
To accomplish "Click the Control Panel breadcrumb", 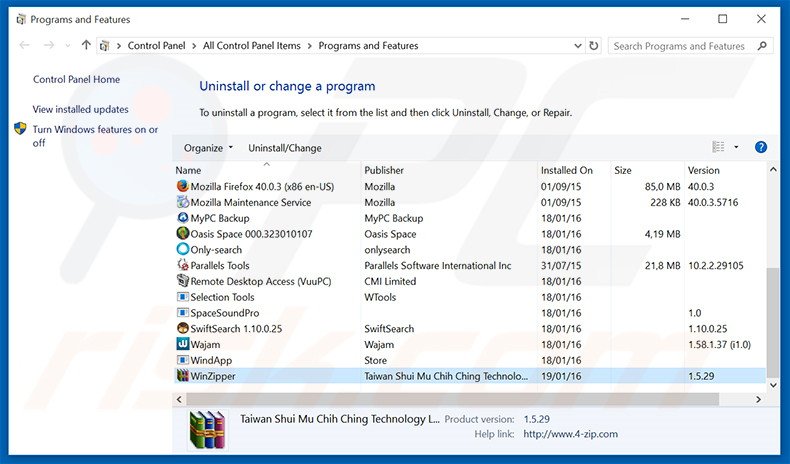I will [x=156, y=45].
